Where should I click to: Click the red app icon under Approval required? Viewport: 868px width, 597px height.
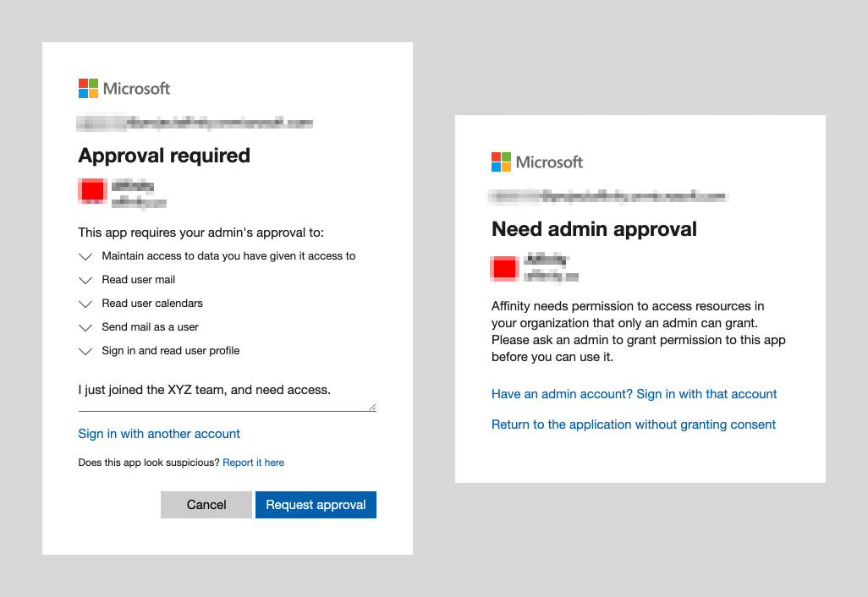[91, 190]
